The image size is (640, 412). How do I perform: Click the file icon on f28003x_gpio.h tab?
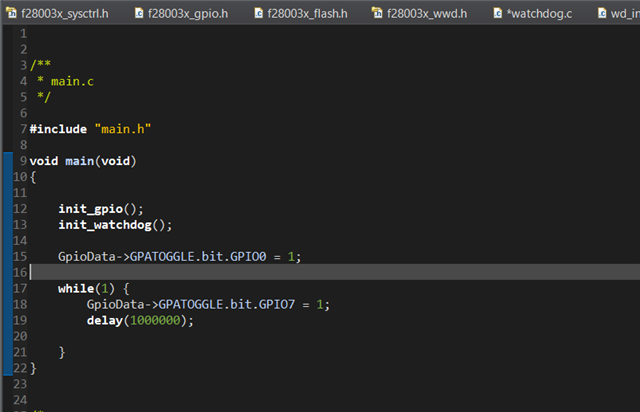click(x=138, y=14)
